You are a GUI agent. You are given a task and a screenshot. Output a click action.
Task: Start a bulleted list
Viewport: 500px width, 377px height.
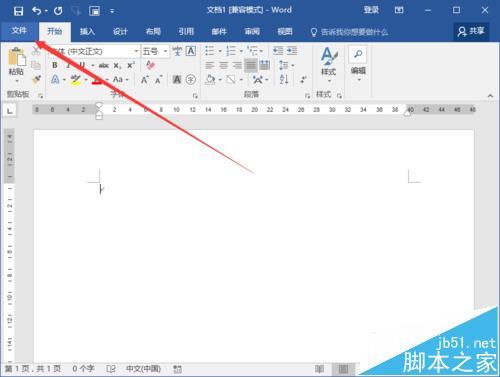[210, 51]
